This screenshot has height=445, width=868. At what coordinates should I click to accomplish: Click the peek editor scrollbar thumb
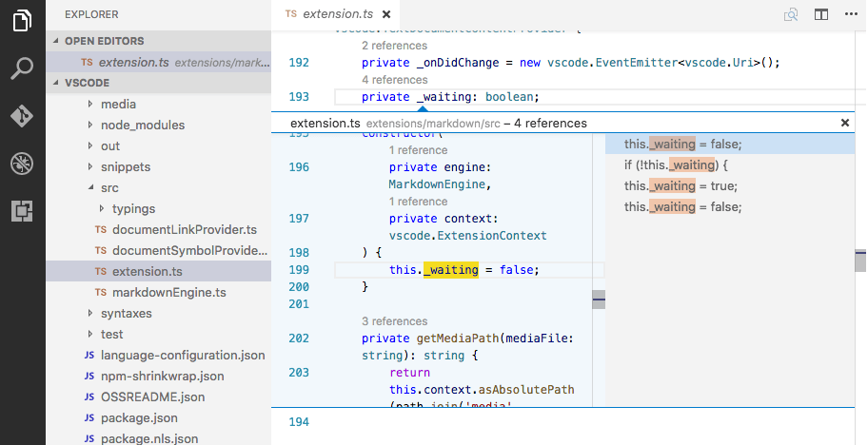pyautogui.click(x=599, y=300)
